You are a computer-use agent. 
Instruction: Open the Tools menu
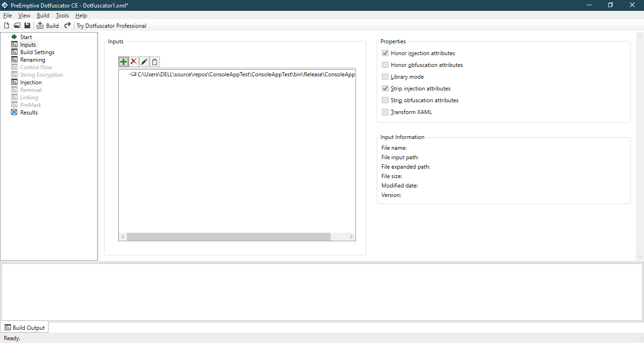(x=62, y=16)
